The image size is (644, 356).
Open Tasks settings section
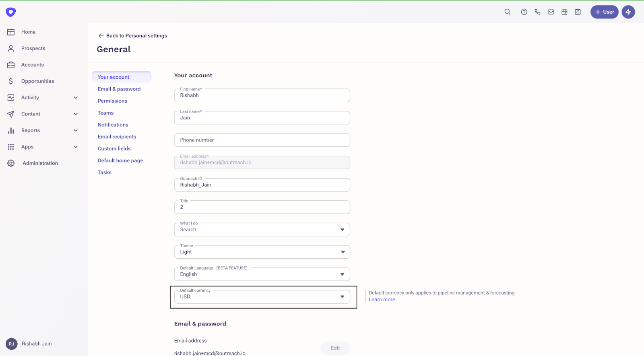[x=105, y=173]
